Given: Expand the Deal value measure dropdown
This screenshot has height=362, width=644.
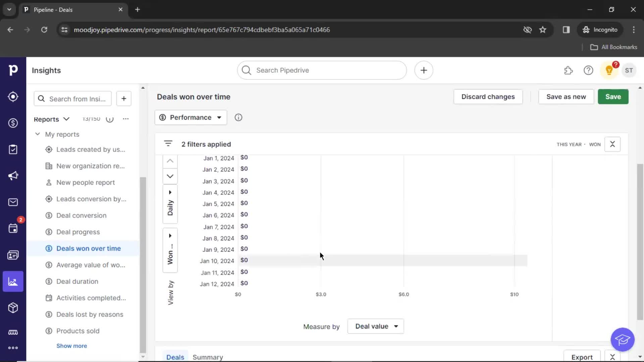Looking at the screenshot, I should click(x=375, y=326).
